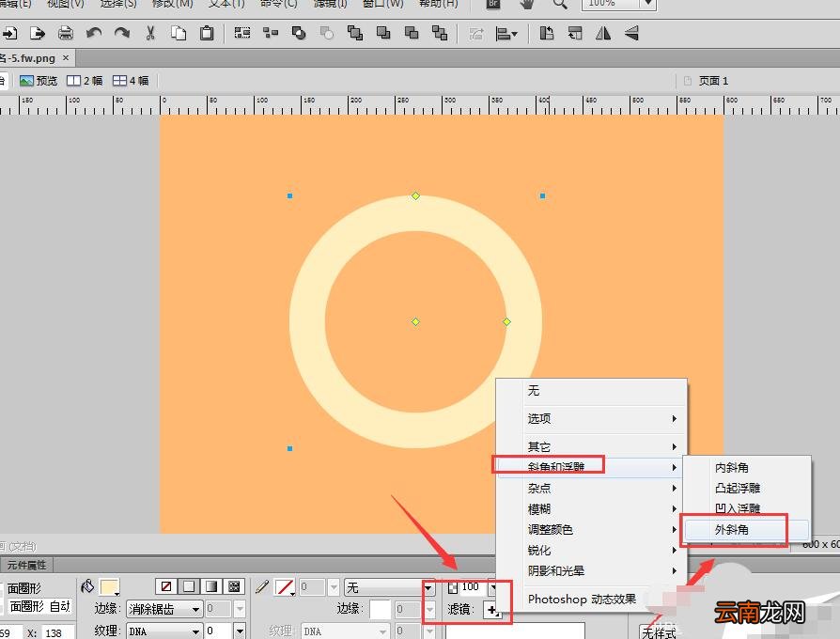
Task: Switch to 4-Up view
Action: (x=131, y=81)
